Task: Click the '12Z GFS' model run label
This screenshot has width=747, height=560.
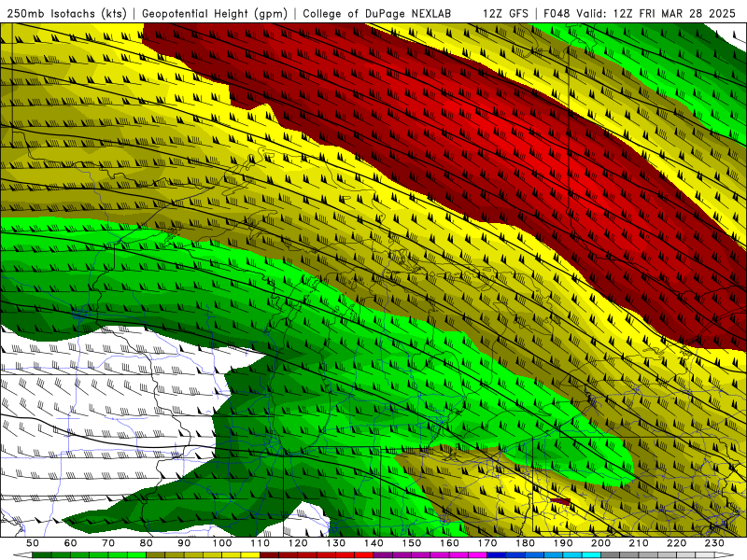Action: (x=505, y=13)
